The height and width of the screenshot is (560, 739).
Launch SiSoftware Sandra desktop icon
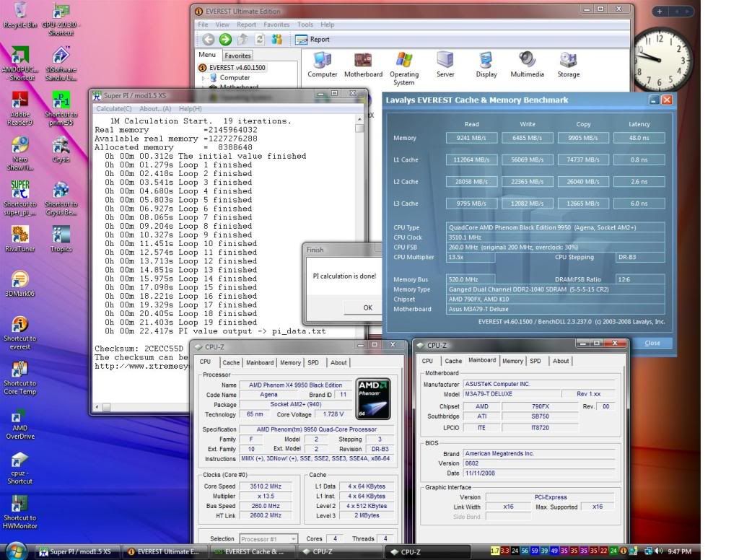61,64
